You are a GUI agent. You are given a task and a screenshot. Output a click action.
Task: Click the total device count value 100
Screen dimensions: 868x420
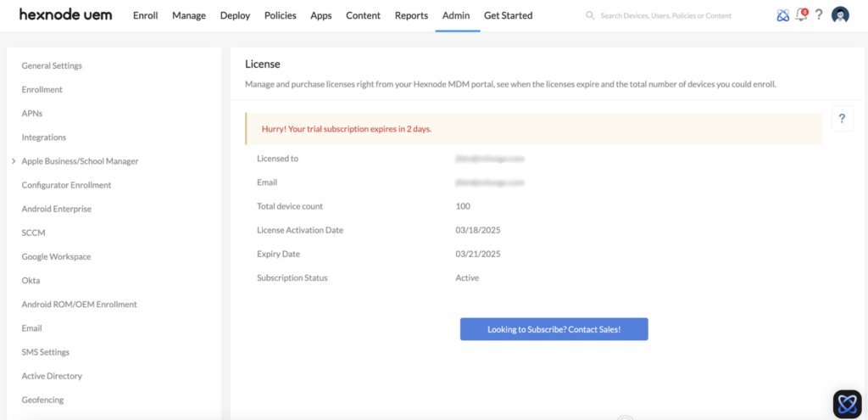coord(463,206)
